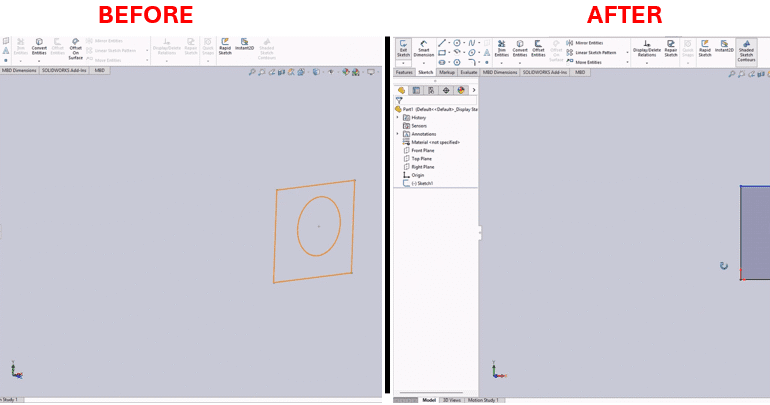
Task: Click Offset Entities in the AFTER toolbar
Action: click(538, 49)
